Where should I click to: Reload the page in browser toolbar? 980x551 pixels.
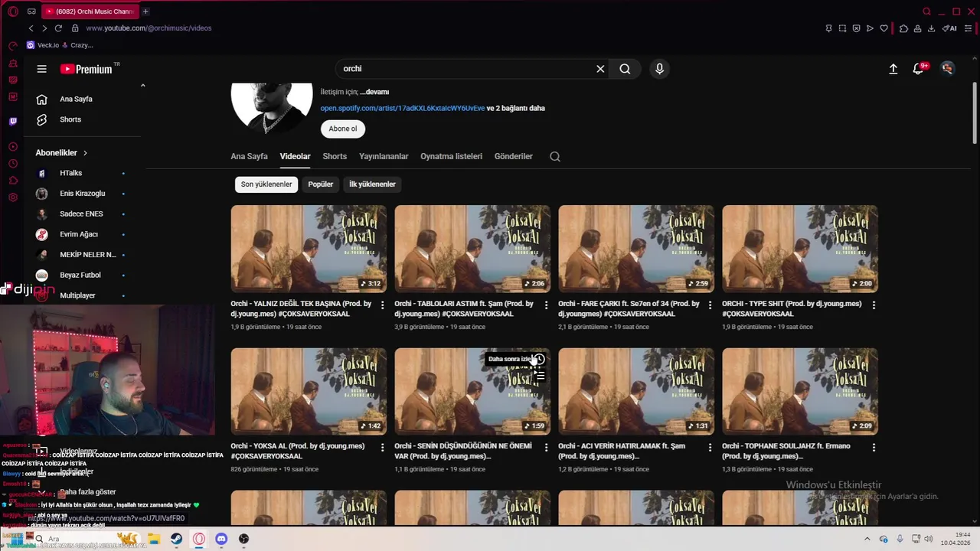click(x=58, y=28)
